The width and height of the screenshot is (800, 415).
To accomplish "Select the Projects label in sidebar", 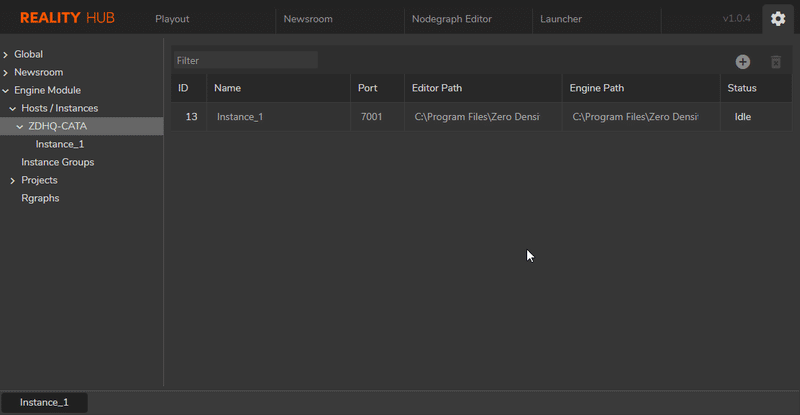I will pyautogui.click(x=39, y=180).
